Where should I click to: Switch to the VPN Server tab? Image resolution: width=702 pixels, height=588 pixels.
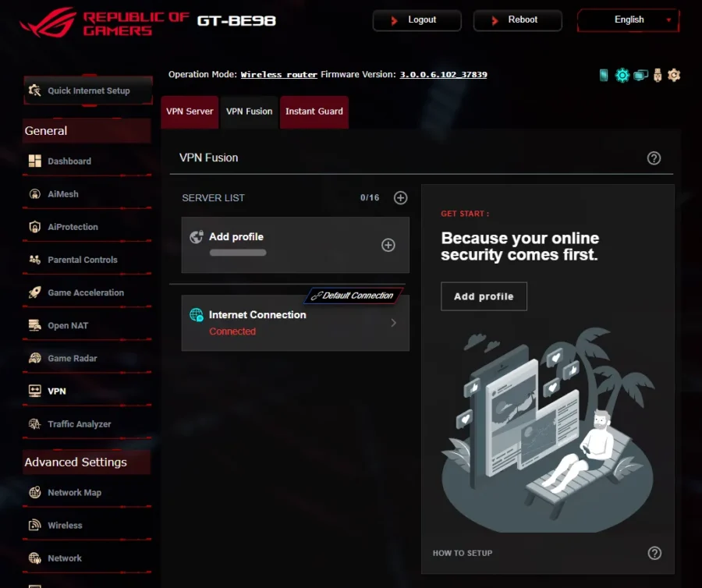[x=190, y=112]
